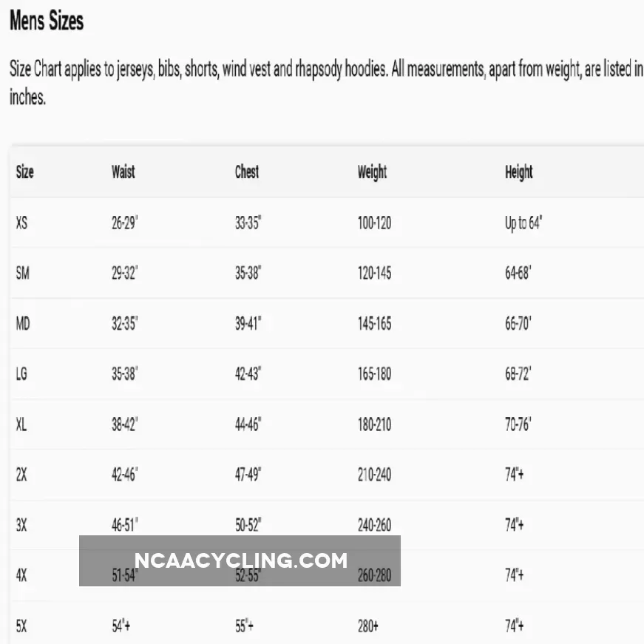Click the Mens Sizes heading
Viewport: 644px width, 644px height.
(x=47, y=22)
